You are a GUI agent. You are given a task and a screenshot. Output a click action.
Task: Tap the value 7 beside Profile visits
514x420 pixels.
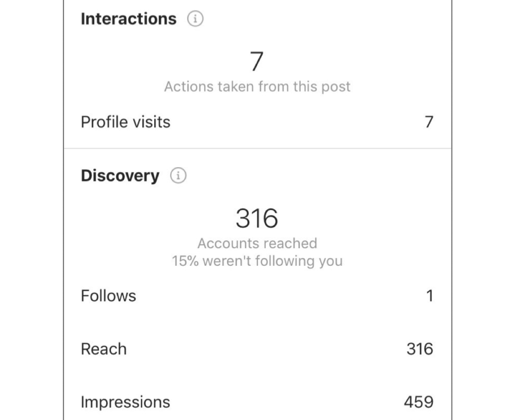pos(428,122)
